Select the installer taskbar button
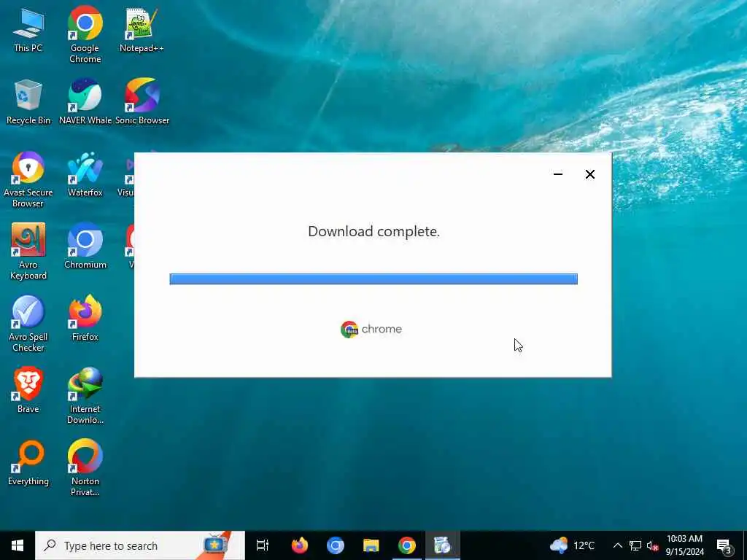Viewport: 747px width, 560px height. pyautogui.click(x=443, y=545)
